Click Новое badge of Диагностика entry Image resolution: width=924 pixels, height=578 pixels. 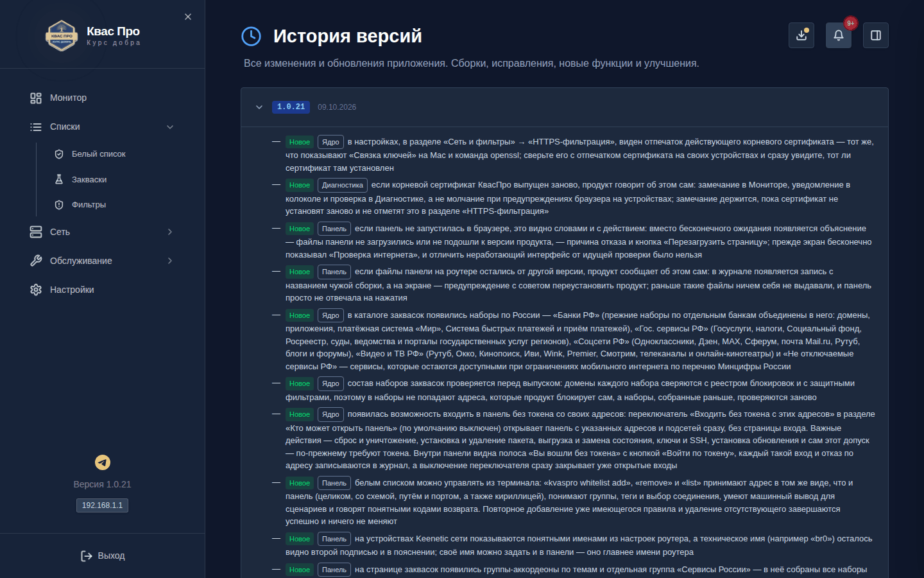tap(300, 186)
